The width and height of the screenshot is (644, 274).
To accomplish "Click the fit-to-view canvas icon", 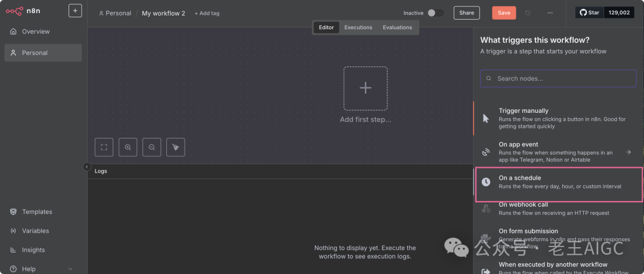I will tap(104, 147).
